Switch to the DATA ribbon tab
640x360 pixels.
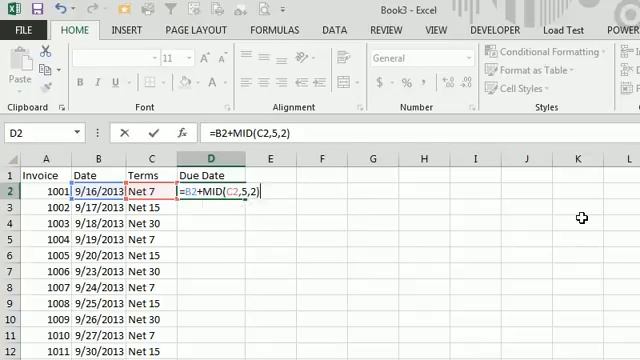point(334,30)
